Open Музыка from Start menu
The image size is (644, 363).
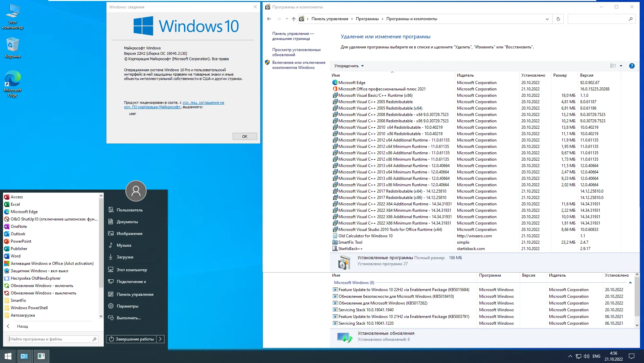[124, 245]
